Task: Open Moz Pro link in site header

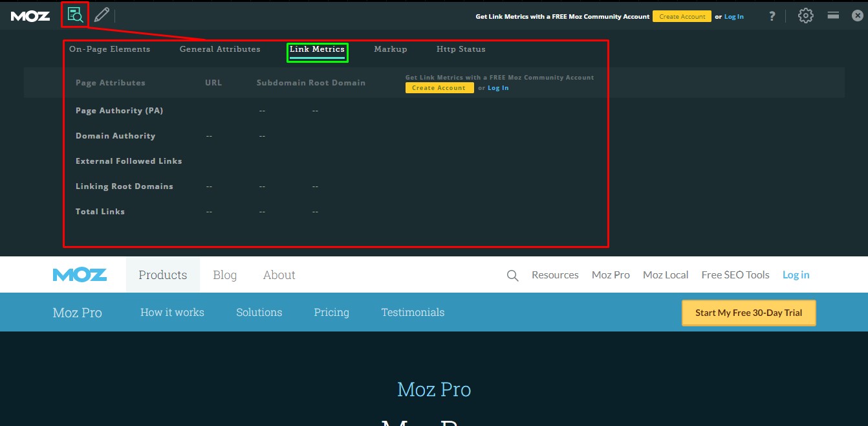Action: coord(611,275)
